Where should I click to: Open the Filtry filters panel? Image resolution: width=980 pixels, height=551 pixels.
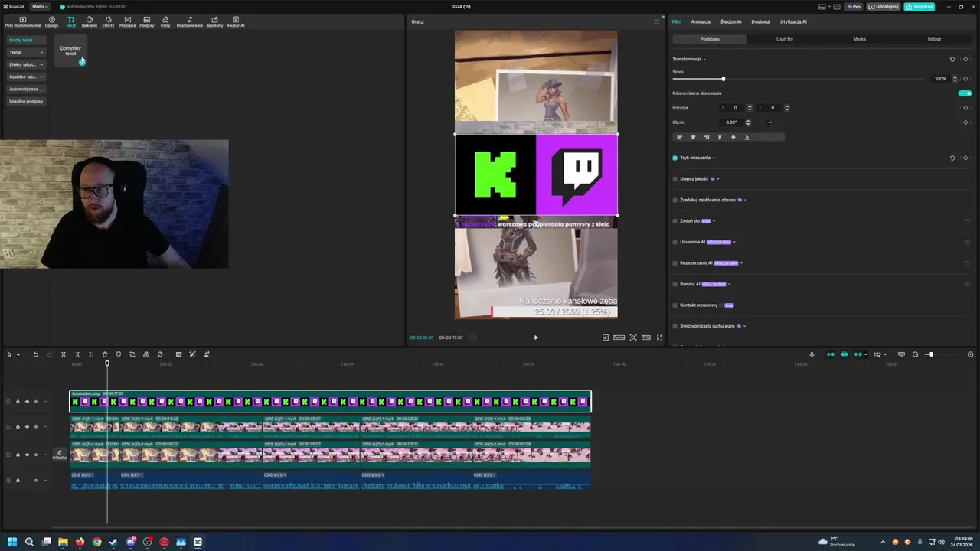point(165,21)
